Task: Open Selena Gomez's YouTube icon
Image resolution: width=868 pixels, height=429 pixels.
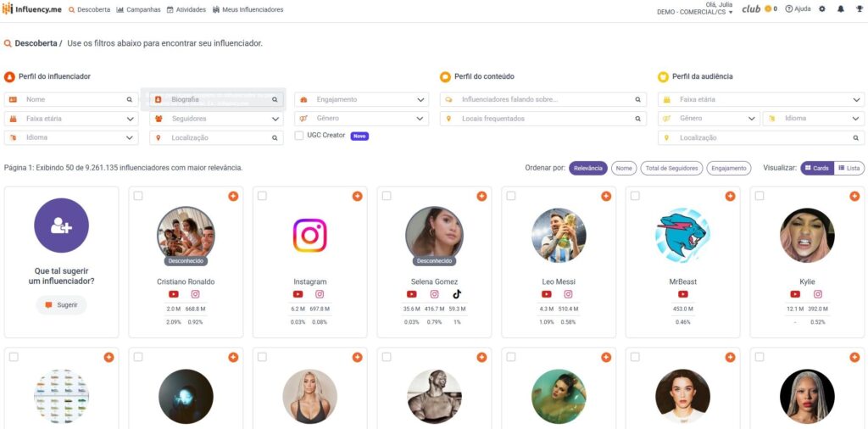Action: (x=411, y=294)
